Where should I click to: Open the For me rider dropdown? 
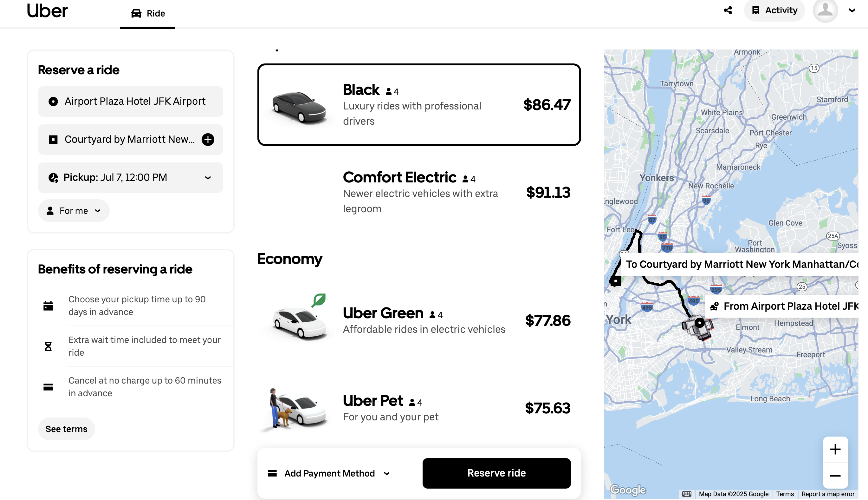click(x=74, y=211)
